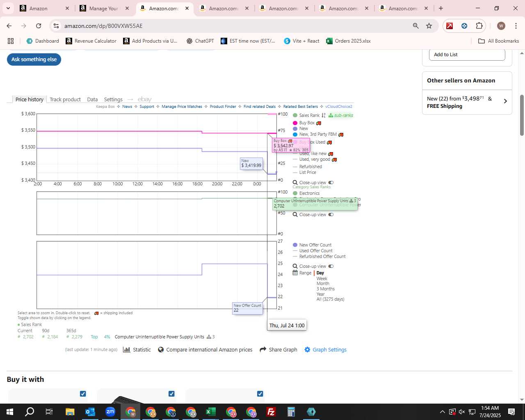Viewport: 525px width, 420px height.
Task: Open the News link
Action: click(127, 107)
